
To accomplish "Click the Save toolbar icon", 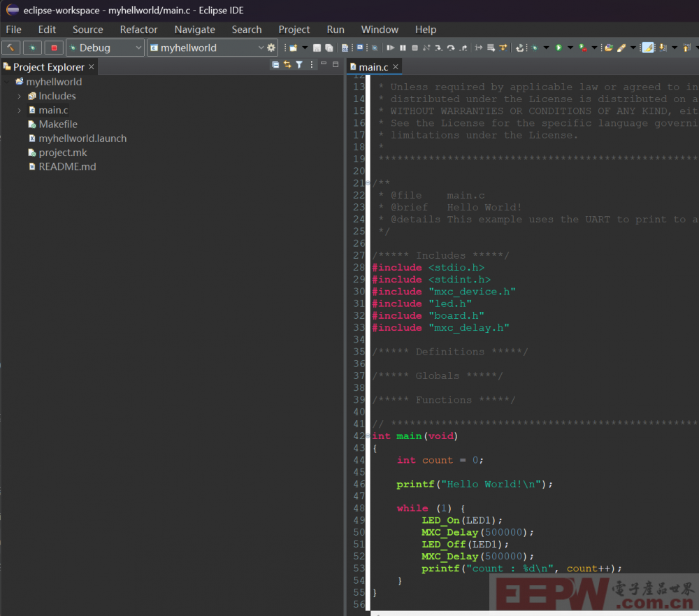I will coord(317,48).
